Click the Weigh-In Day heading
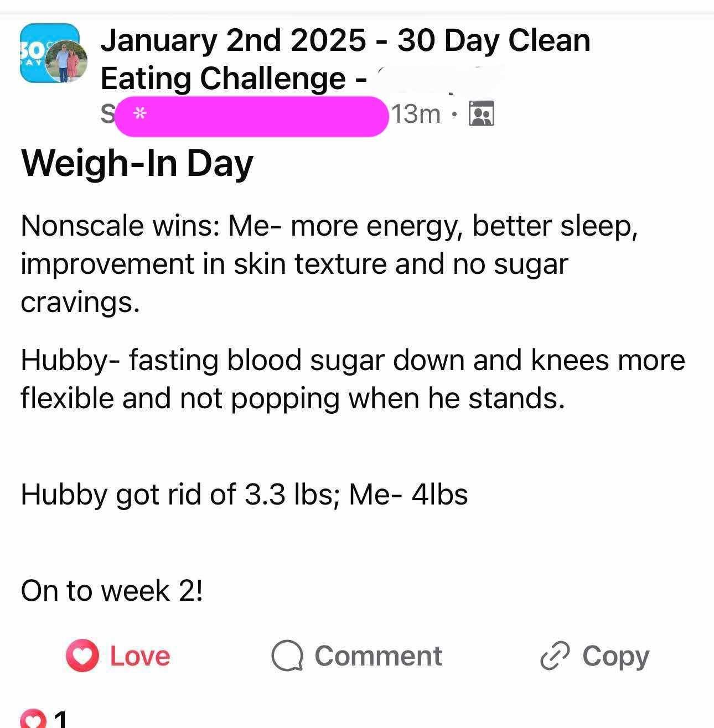Image resolution: width=714 pixels, height=728 pixels. [137, 164]
